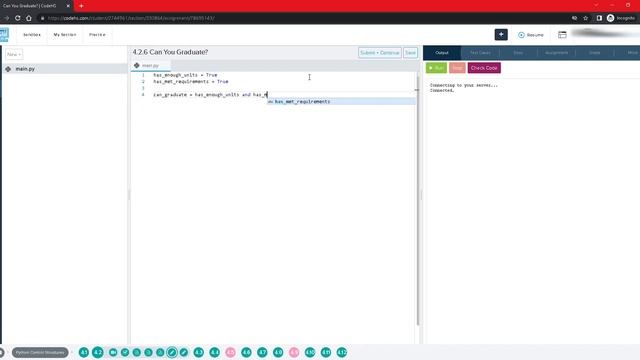
Task: Open the Docs tab
Action: coord(518,53)
